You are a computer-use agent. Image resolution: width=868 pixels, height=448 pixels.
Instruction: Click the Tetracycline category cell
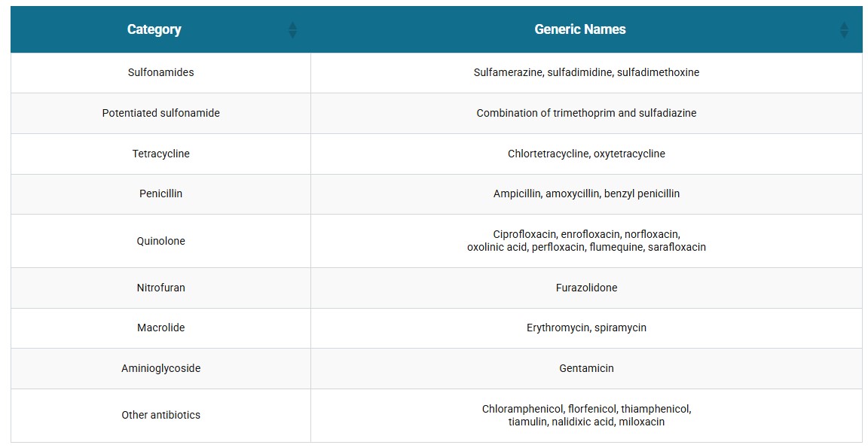[x=160, y=154]
